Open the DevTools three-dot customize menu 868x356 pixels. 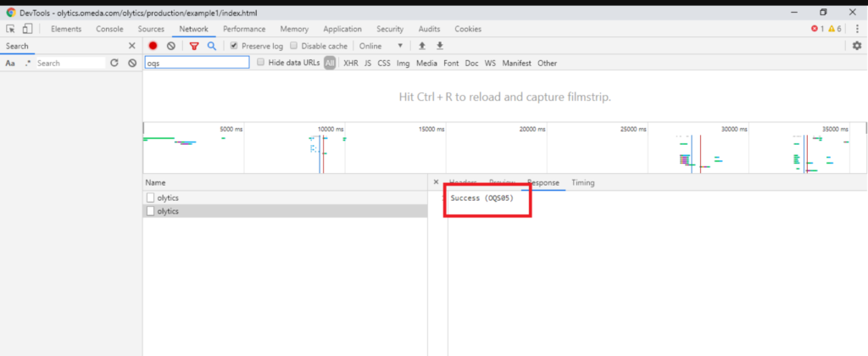point(857,29)
